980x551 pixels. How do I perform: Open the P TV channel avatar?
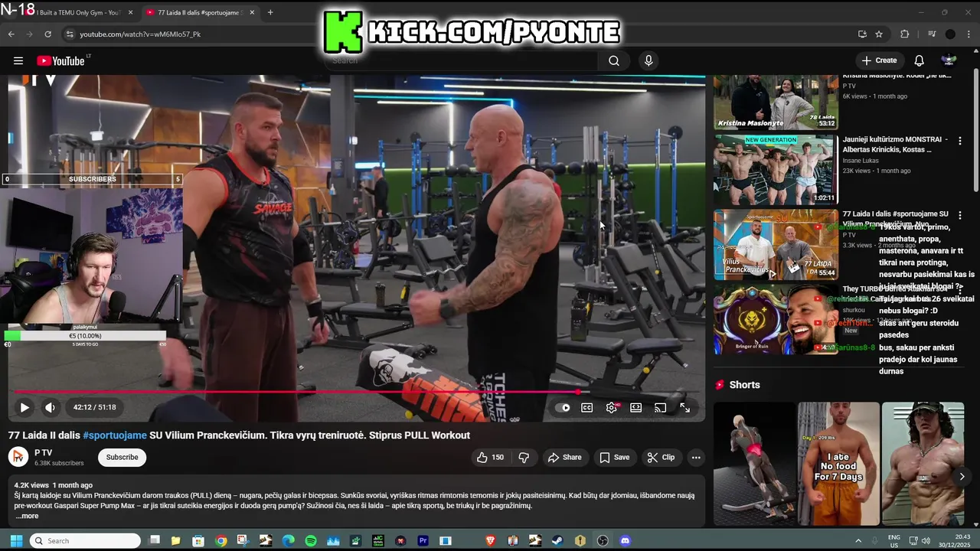point(18,457)
